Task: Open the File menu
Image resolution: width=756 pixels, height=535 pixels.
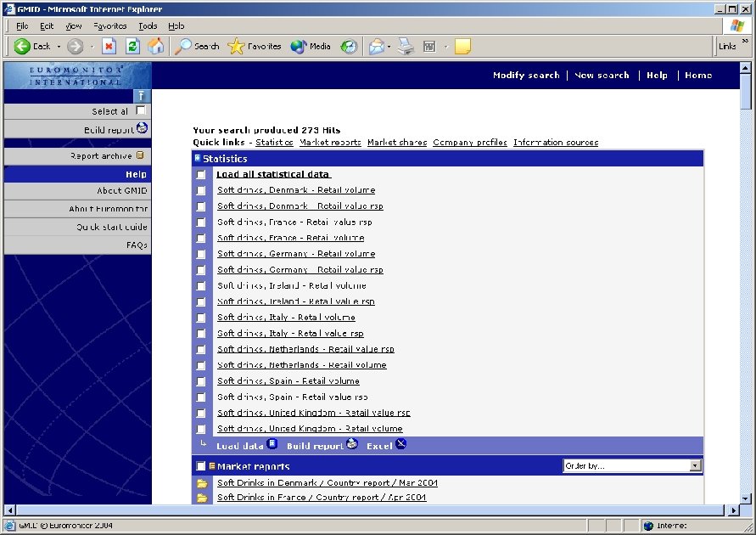Action: tap(22, 26)
